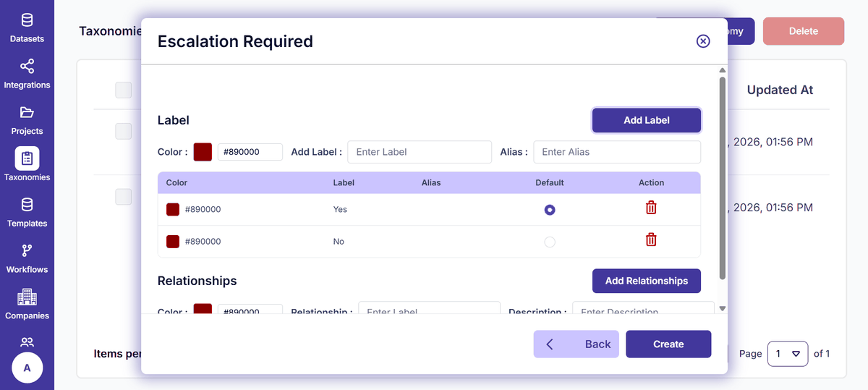Click scrollbar down arrow in dialog
The width and height of the screenshot is (868, 390).
pyautogui.click(x=722, y=308)
